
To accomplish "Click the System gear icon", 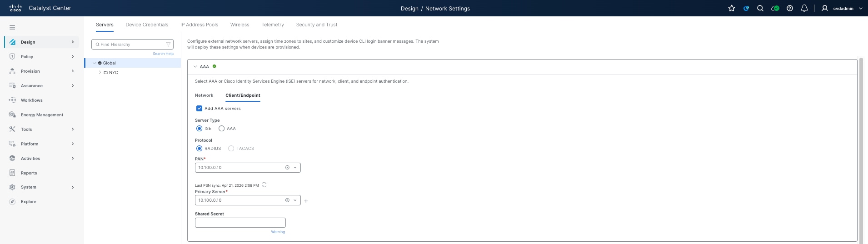I will point(12,187).
